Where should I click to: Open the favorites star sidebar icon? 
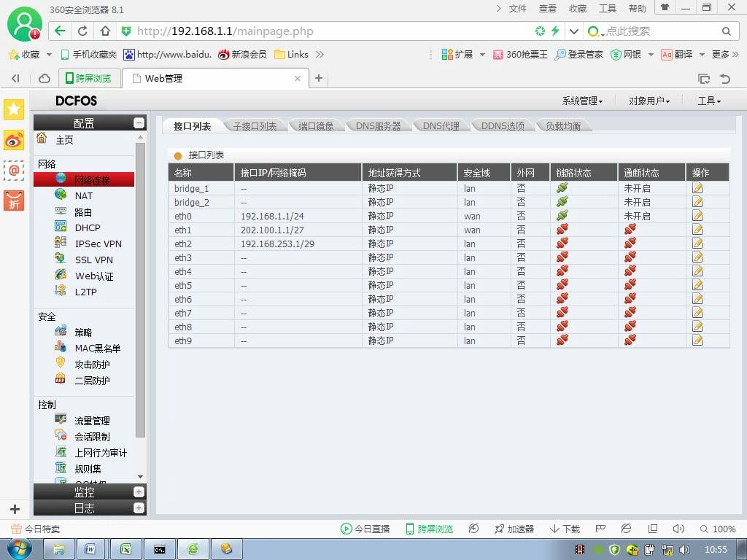14,109
